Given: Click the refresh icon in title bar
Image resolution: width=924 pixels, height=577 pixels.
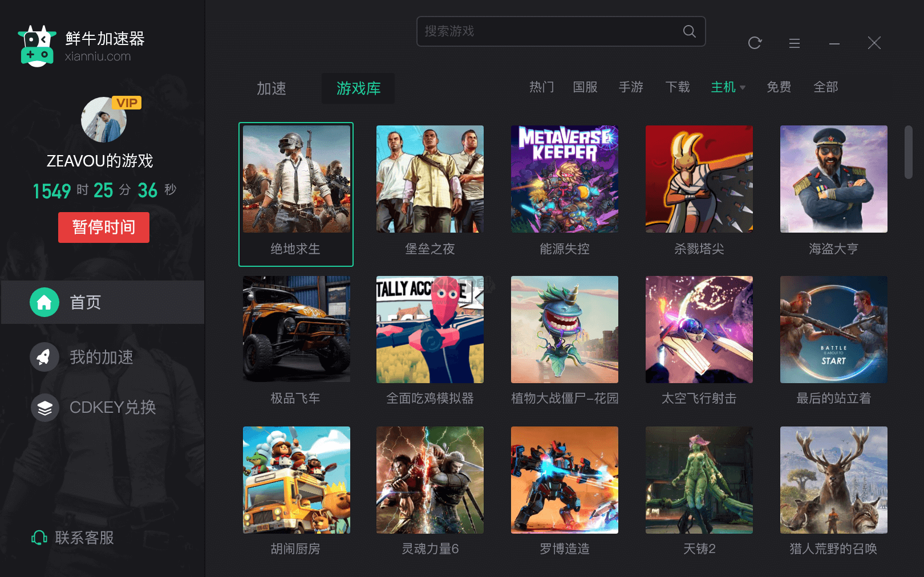Looking at the screenshot, I should point(755,43).
